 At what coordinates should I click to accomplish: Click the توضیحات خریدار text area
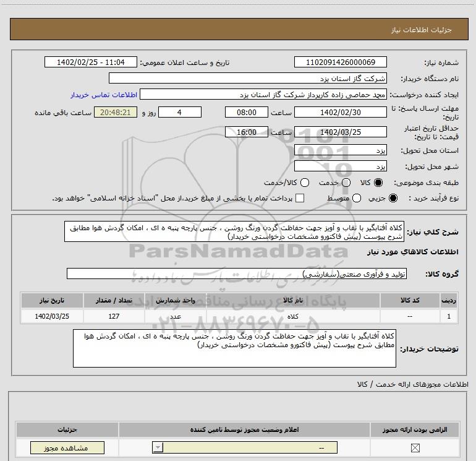coord(234,348)
